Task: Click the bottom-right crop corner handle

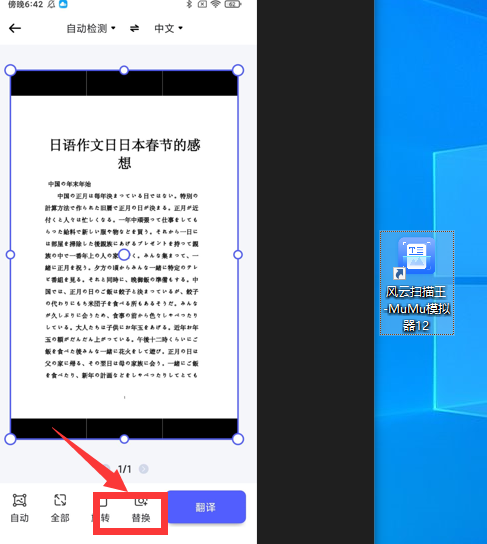Action: pos(238,439)
